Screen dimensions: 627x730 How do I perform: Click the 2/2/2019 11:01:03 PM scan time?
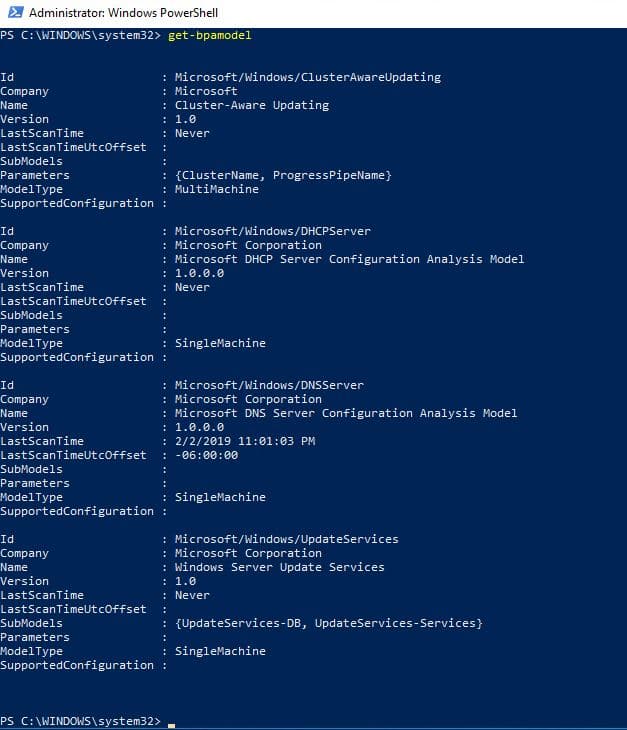245,441
